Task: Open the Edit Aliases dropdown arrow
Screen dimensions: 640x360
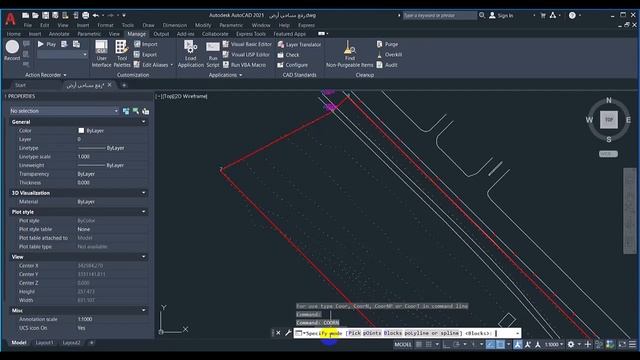Action: click(171, 65)
